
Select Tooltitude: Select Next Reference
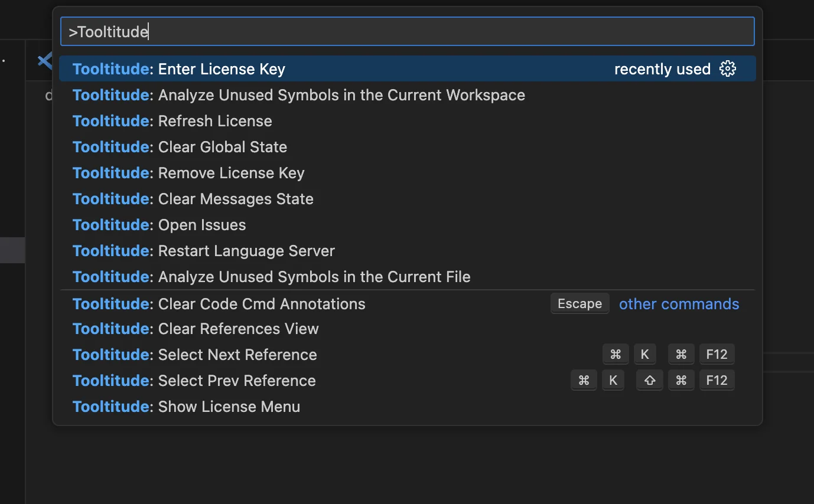pos(408,355)
